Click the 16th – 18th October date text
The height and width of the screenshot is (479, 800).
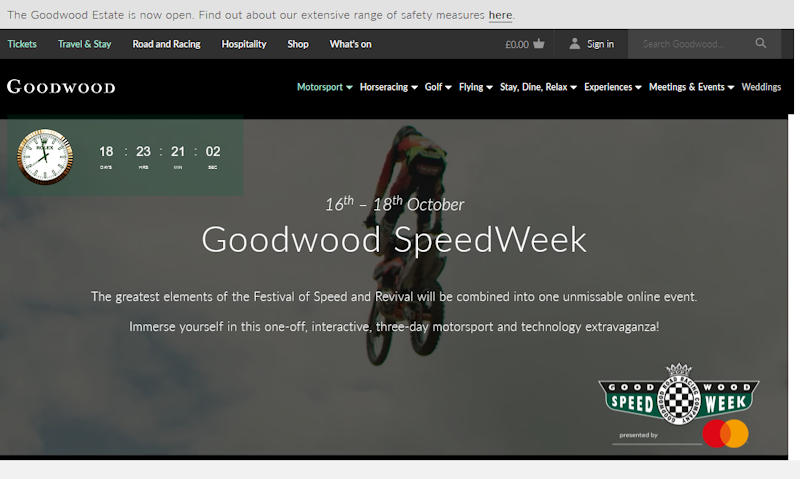[394, 204]
